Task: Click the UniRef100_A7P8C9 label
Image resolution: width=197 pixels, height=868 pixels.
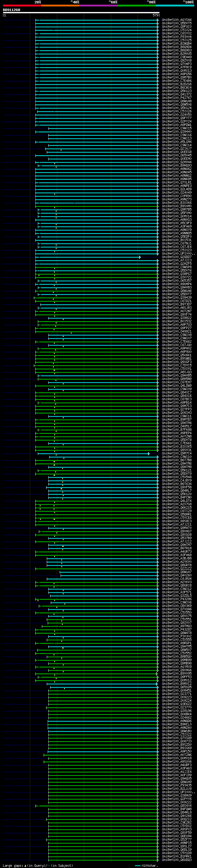Action: coord(176,67)
